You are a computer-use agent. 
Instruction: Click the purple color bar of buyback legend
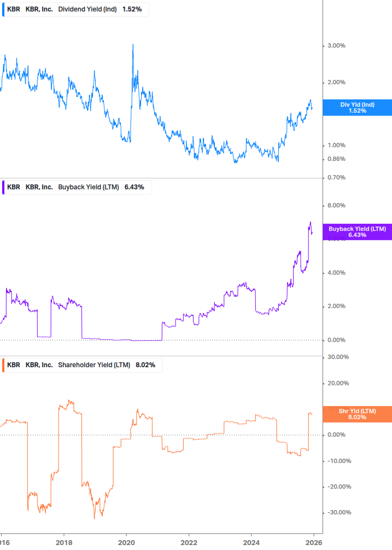click(x=3, y=187)
